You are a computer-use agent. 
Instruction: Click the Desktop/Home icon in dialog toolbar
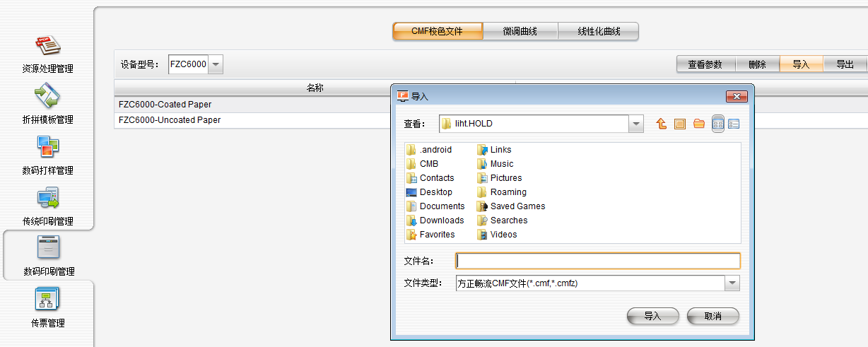coord(680,124)
